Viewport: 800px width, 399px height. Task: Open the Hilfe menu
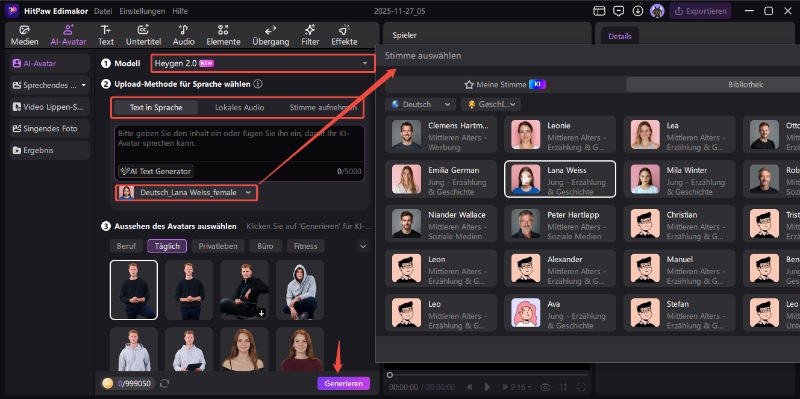pos(180,11)
